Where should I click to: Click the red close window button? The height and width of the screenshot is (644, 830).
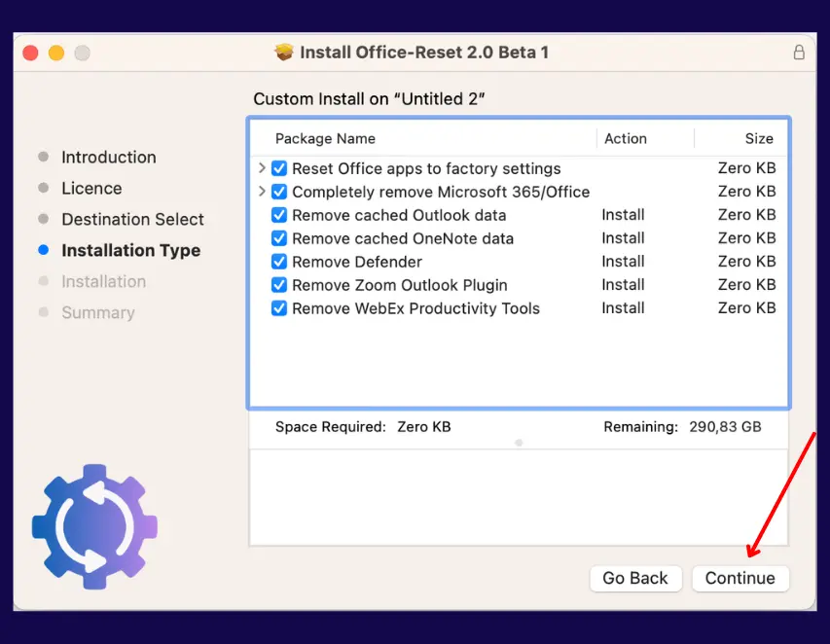click(31, 53)
